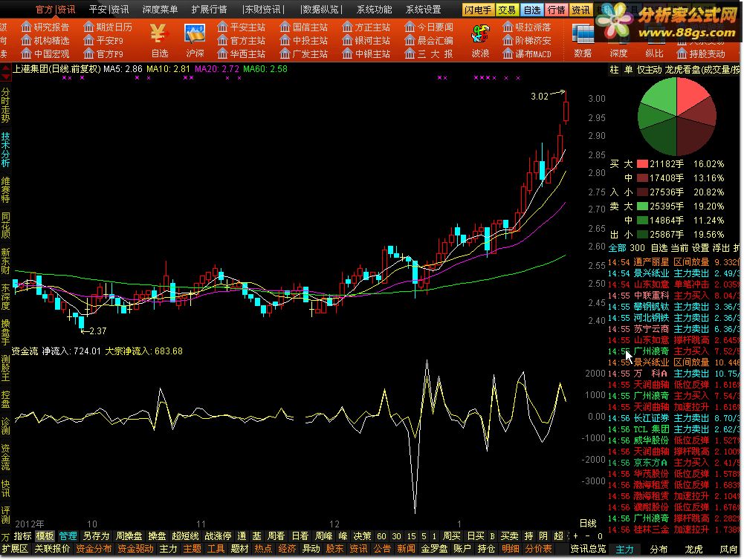
Task: Open the 银河主站 icon
Action: tap(366, 40)
